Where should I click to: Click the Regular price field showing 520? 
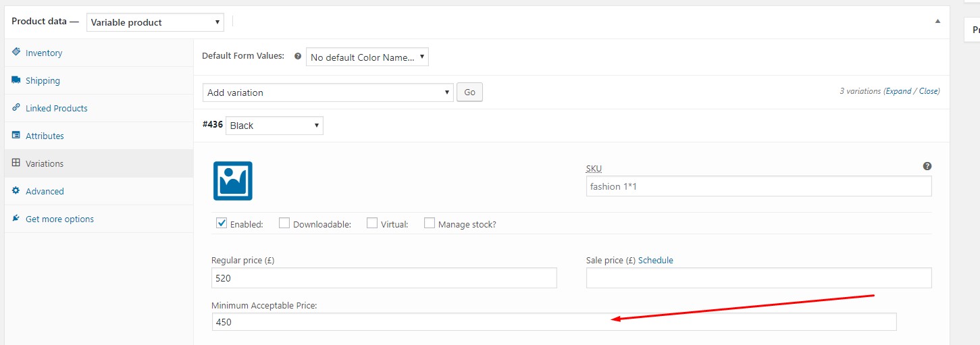384,278
